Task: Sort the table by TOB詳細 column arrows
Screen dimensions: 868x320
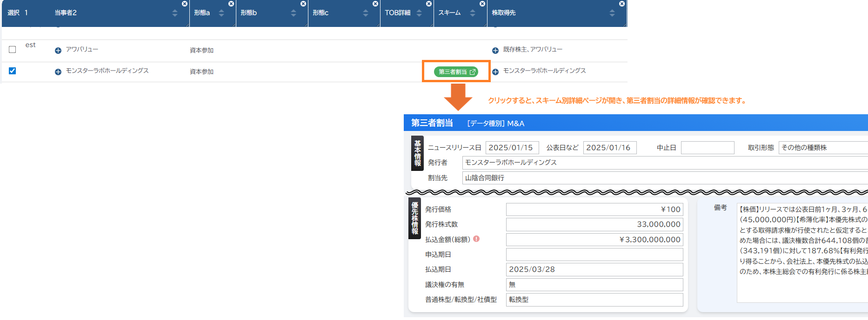Action: click(419, 13)
